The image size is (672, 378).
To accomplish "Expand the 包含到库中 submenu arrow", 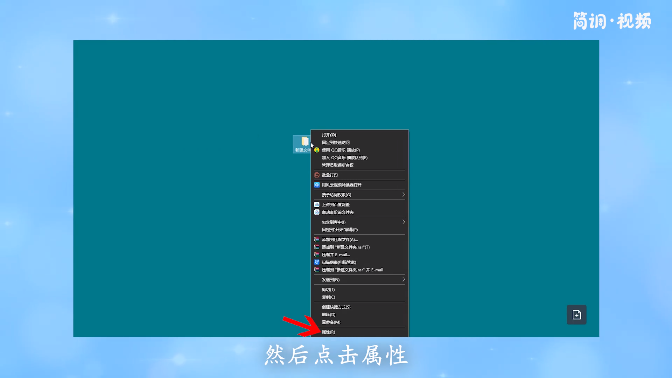I will point(403,222).
